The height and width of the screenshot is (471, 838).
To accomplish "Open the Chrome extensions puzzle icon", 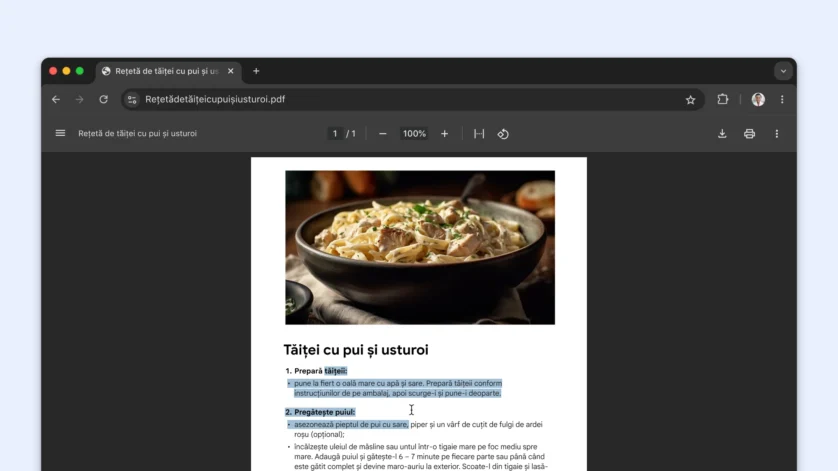I will tap(723, 99).
